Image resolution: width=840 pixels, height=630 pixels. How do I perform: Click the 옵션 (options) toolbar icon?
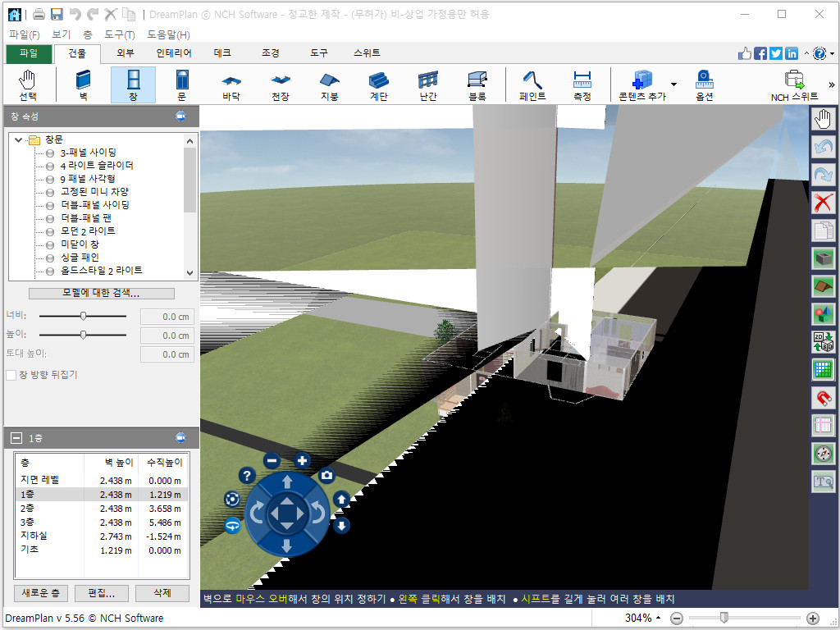pos(705,85)
